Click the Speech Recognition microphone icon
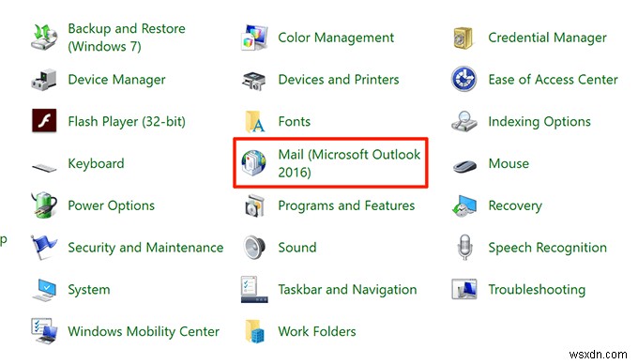 click(464, 247)
